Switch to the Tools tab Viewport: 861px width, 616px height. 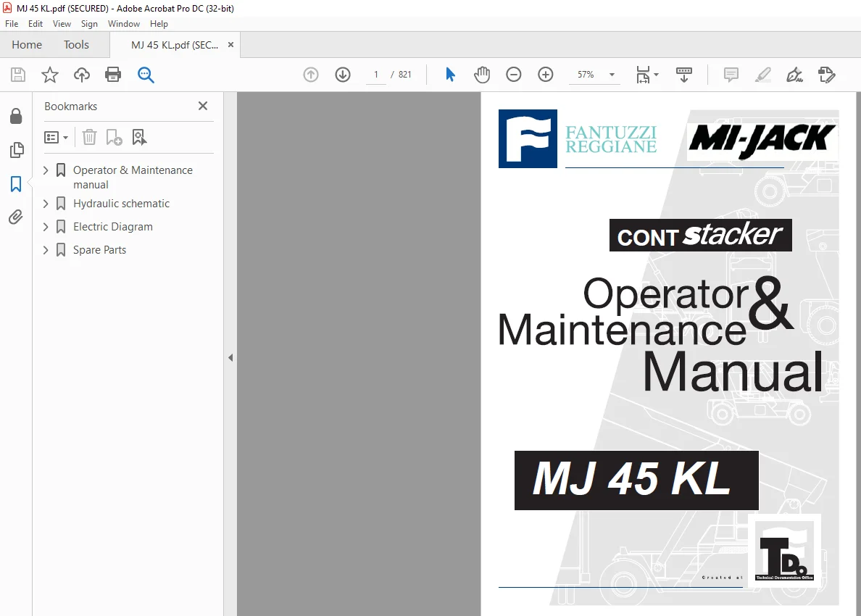tap(76, 44)
